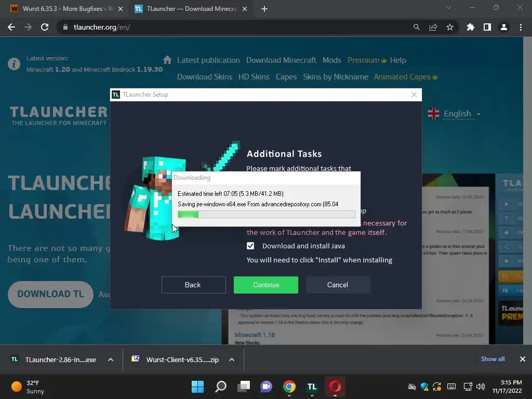
Task: Click the volume speaker tray icon
Action: 481,387
